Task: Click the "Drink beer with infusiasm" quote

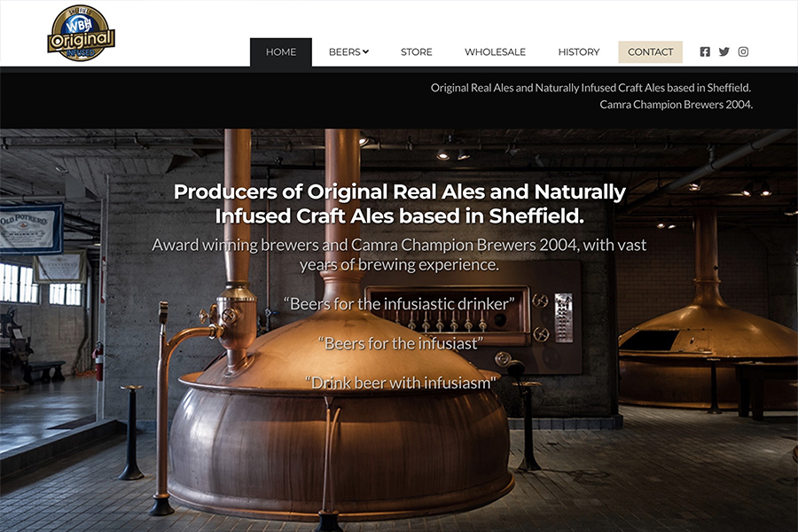Action: (400, 383)
